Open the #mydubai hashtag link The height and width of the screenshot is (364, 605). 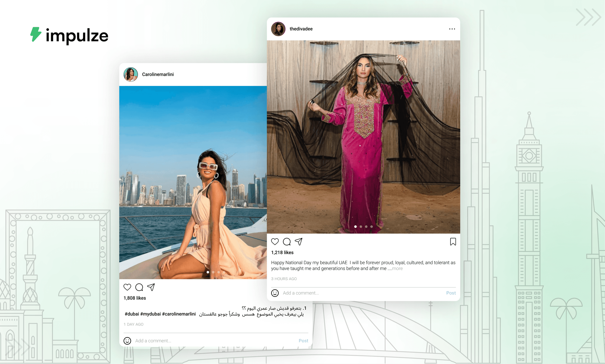150,314
